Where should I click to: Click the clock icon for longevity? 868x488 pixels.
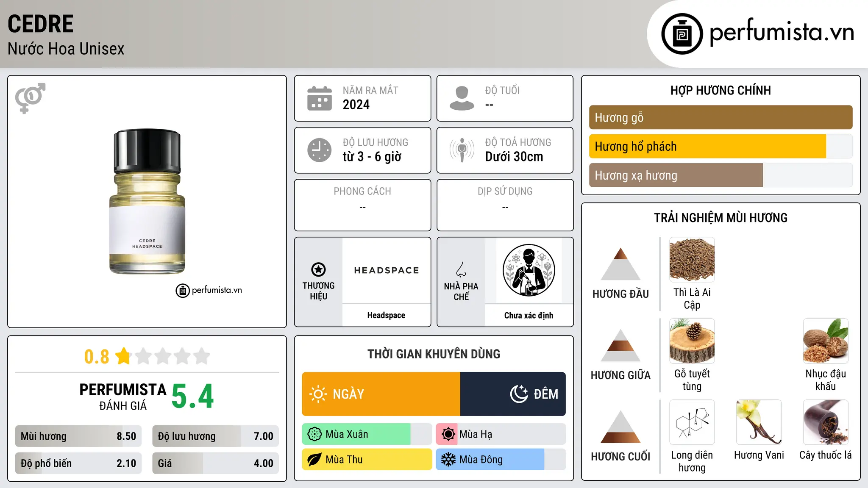(320, 150)
